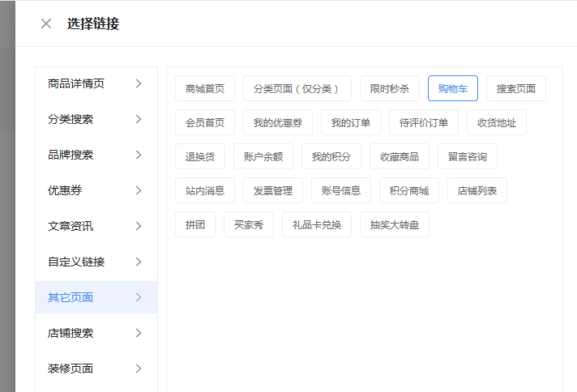Click the highlighted 其它页面 chevron arrow
This screenshot has width=577, height=392.
pos(139,297)
